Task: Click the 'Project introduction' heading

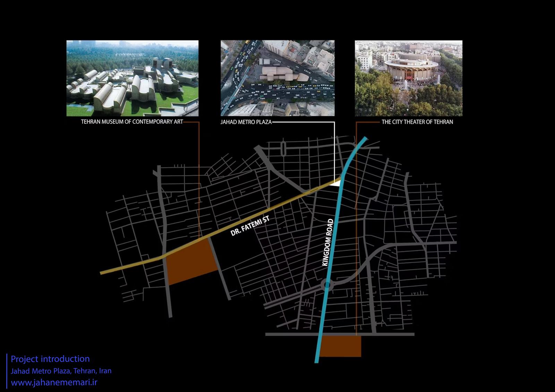Action: [x=50, y=359]
